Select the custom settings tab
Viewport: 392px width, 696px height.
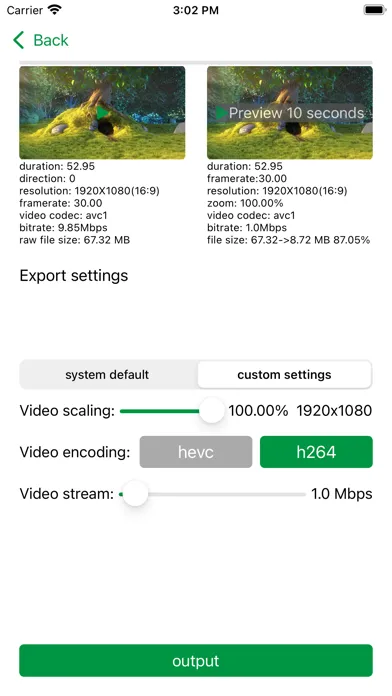pyautogui.click(x=284, y=375)
